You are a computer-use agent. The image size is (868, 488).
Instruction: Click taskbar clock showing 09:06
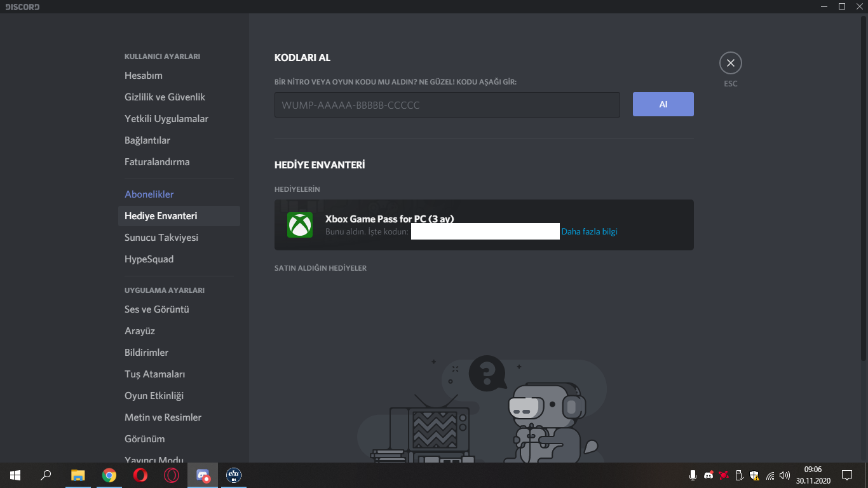pyautogui.click(x=813, y=475)
